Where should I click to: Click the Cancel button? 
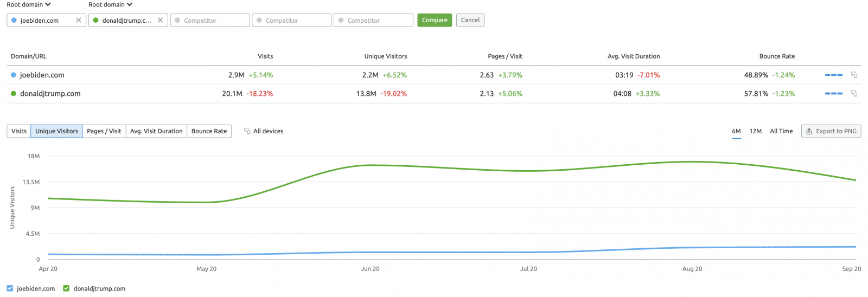click(x=470, y=20)
